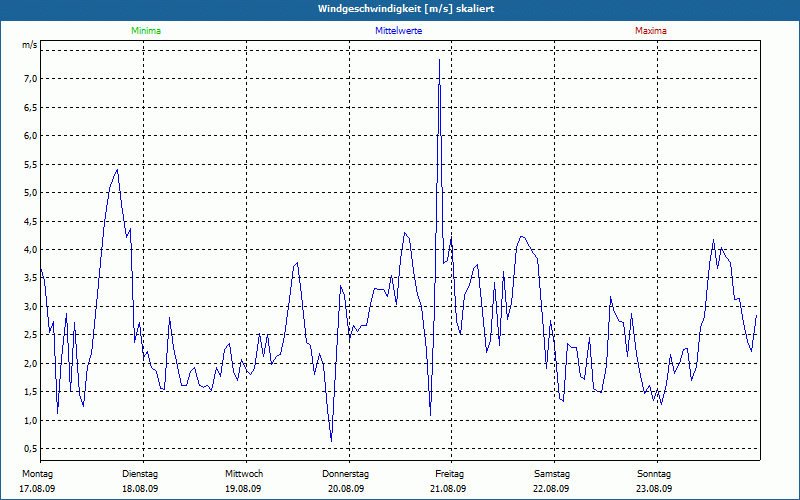800x500 pixels.
Task: Click the 6,5 y-axis value
Action: 30,107
